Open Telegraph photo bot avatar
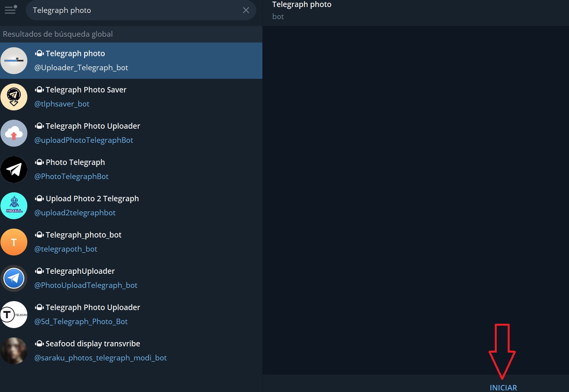The image size is (569, 392). [14, 61]
